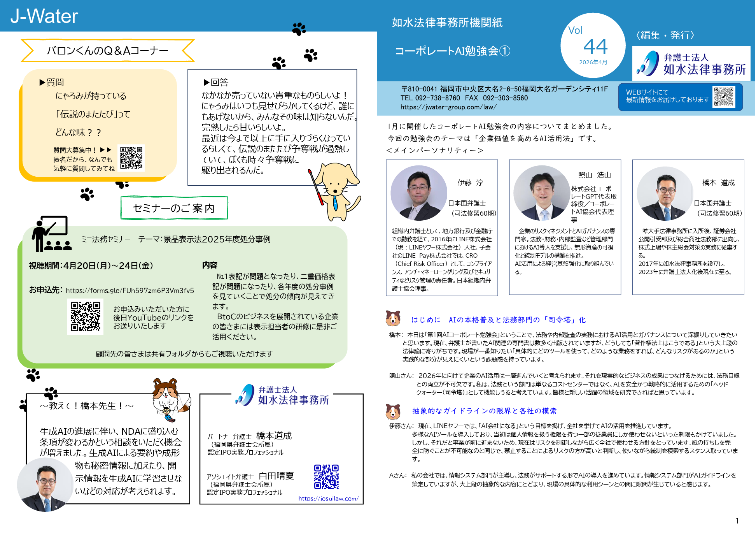Screen dimensions: 756x534
Task: Click 伊藤淳's profile photo
Action: 419,193
